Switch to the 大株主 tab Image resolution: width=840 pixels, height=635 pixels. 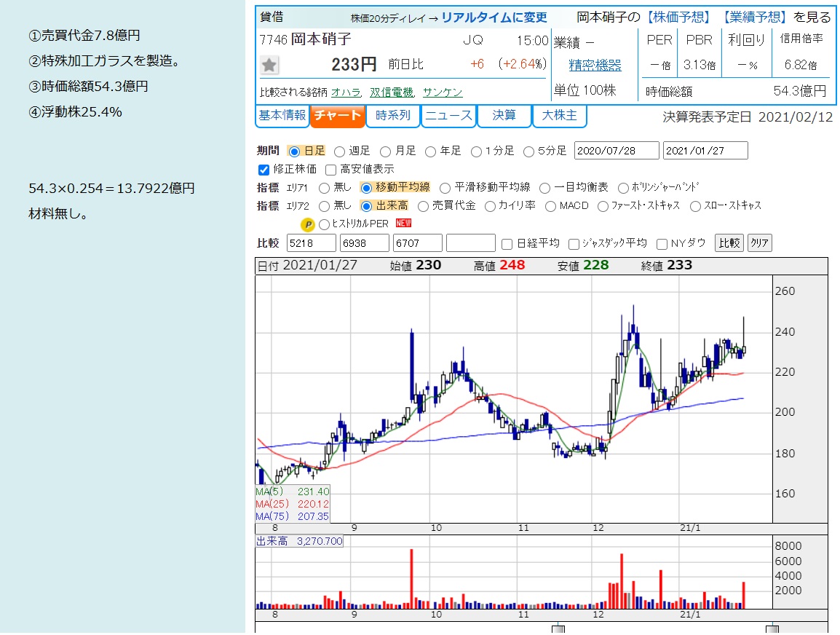(559, 116)
